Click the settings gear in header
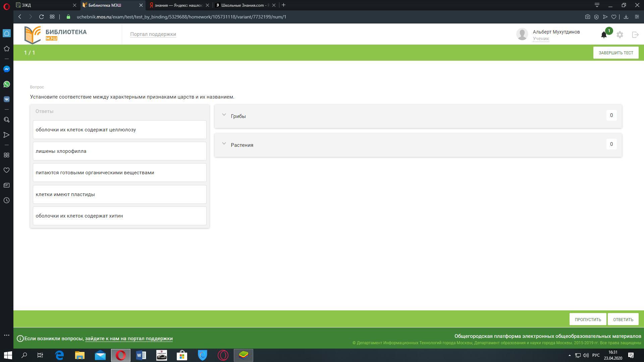This screenshot has height=362, width=644. pyautogui.click(x=620, y=35)
